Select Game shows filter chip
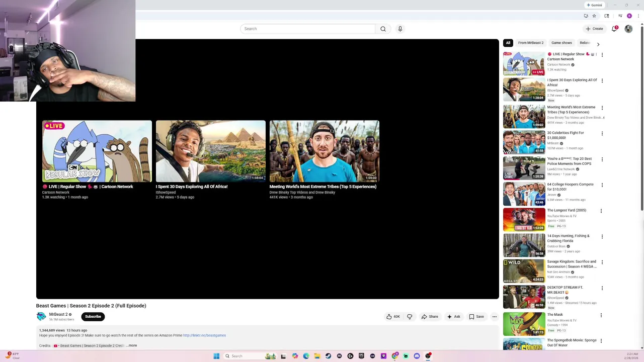644x362 pixels. click(x=561, y=43)
